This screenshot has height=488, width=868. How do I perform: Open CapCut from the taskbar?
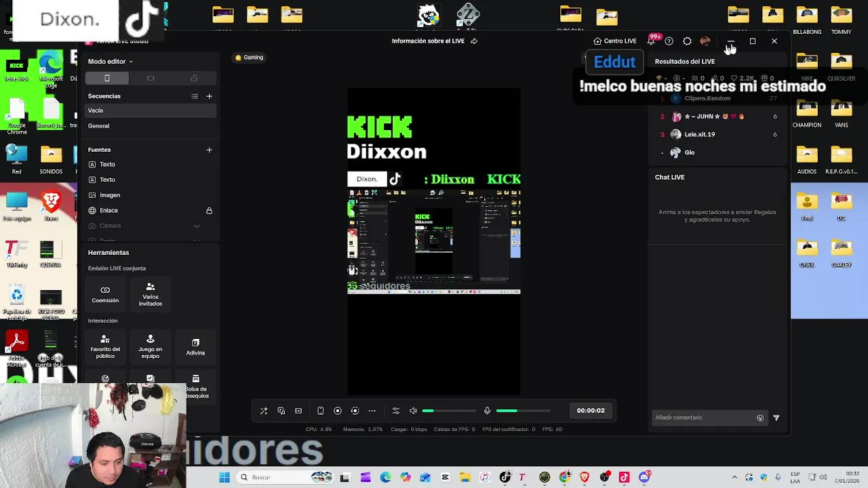(x=446, y=477)
